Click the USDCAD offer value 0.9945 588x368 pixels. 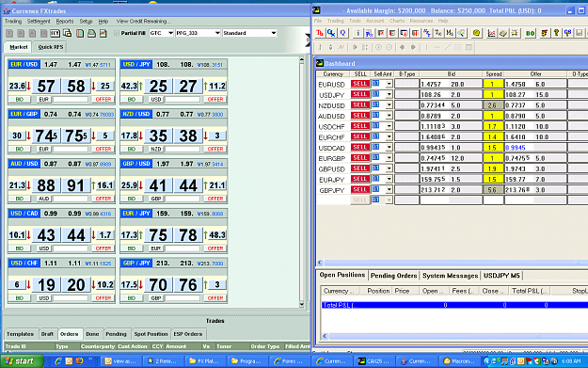[x=516, y=148]
